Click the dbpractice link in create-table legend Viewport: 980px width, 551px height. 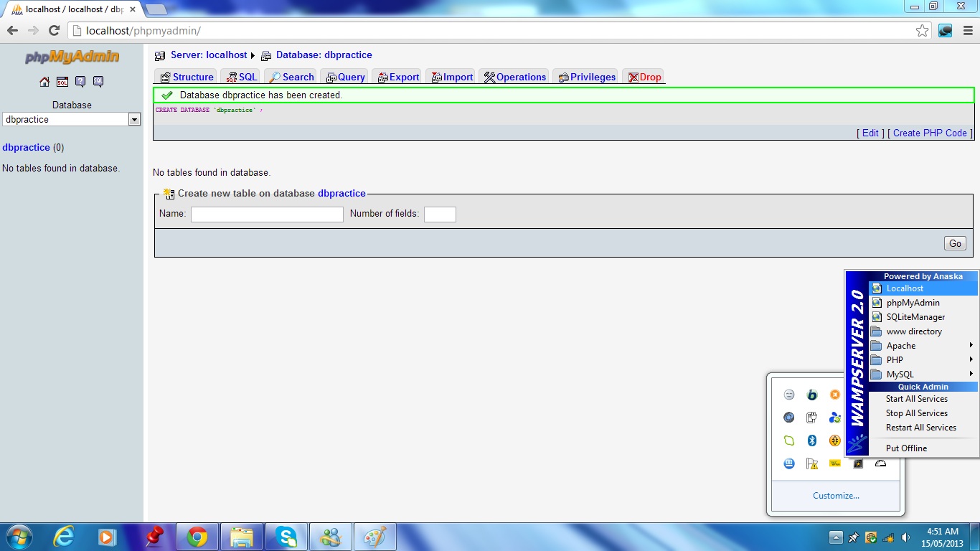tap(341, 194)
